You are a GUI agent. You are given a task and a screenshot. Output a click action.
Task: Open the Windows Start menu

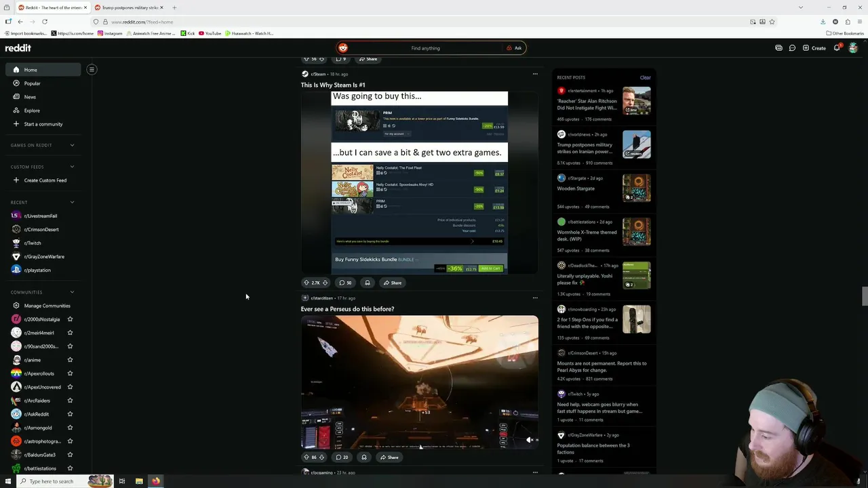8,481
